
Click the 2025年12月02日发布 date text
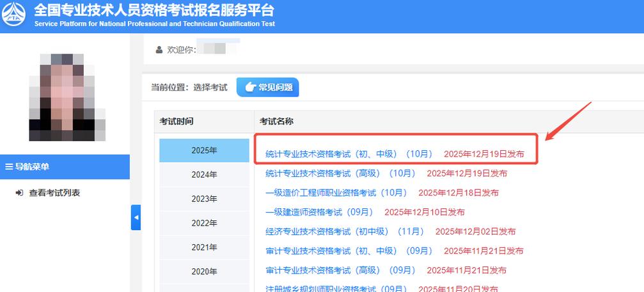pos(476,231)
